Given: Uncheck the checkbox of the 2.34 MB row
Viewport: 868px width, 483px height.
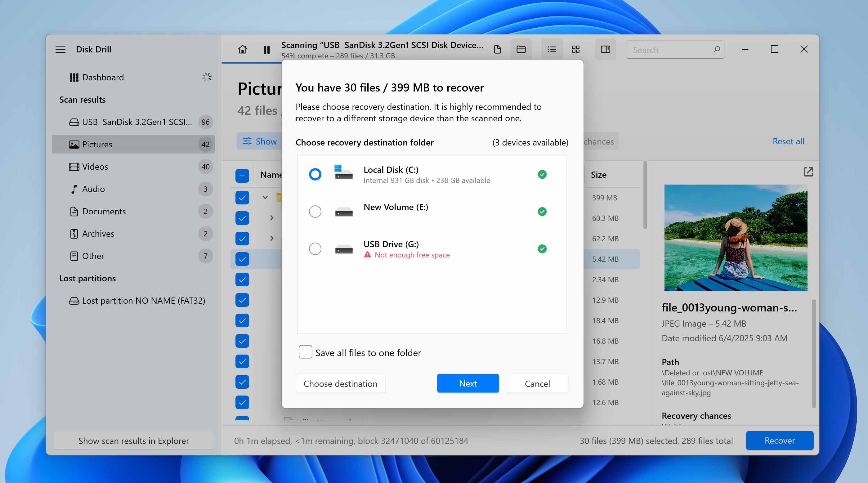Looking at the screenshot, I should click(x=242, y=280).
